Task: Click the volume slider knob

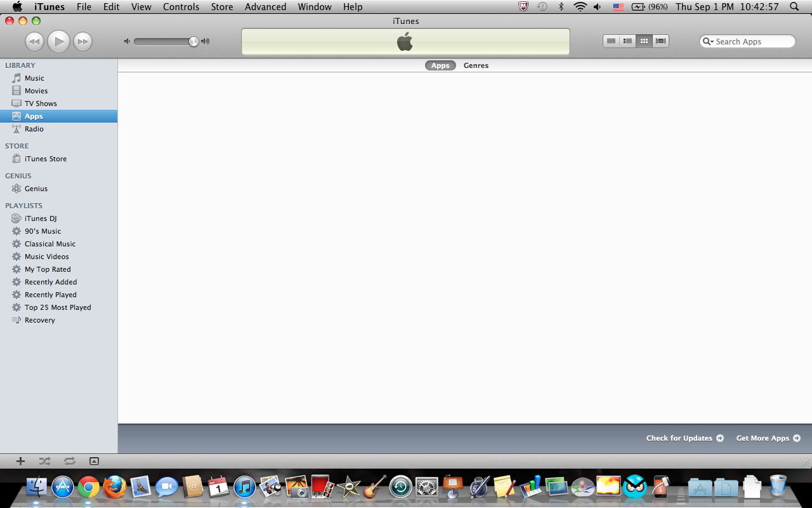Action: pyautogui.click(x=193, y=41)
